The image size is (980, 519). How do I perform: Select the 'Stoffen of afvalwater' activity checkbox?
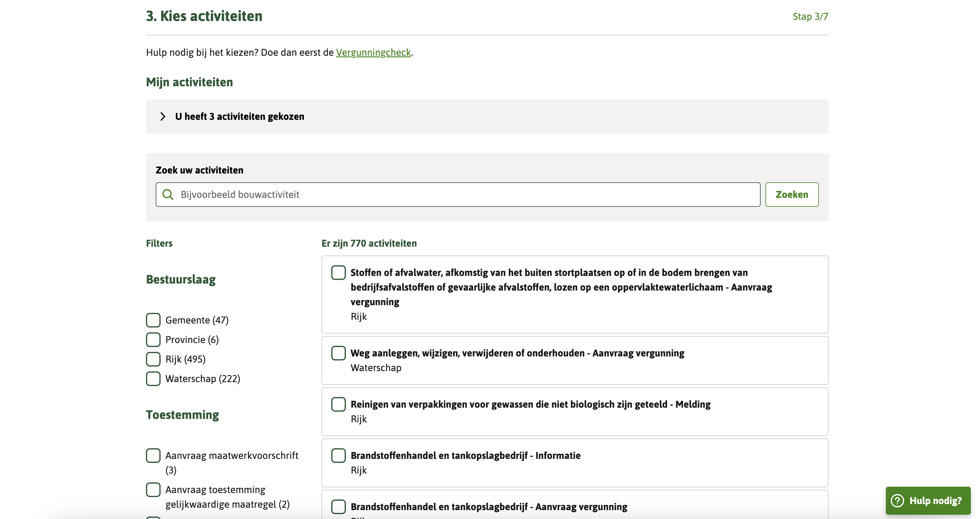[x=338, y=272]
